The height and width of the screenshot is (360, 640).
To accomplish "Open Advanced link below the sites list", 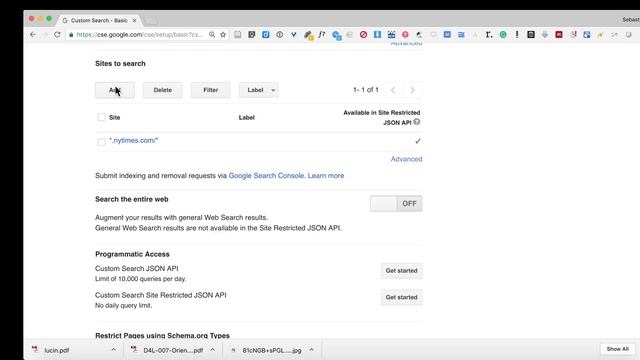I will [407, 159].
